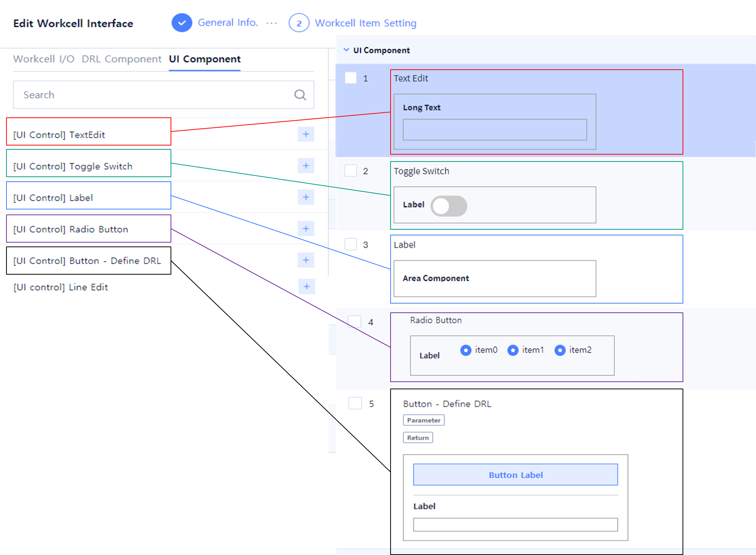756x555 pixels.
Task: Add the Toggle Switch control with plus
Action: pos(306,166)
